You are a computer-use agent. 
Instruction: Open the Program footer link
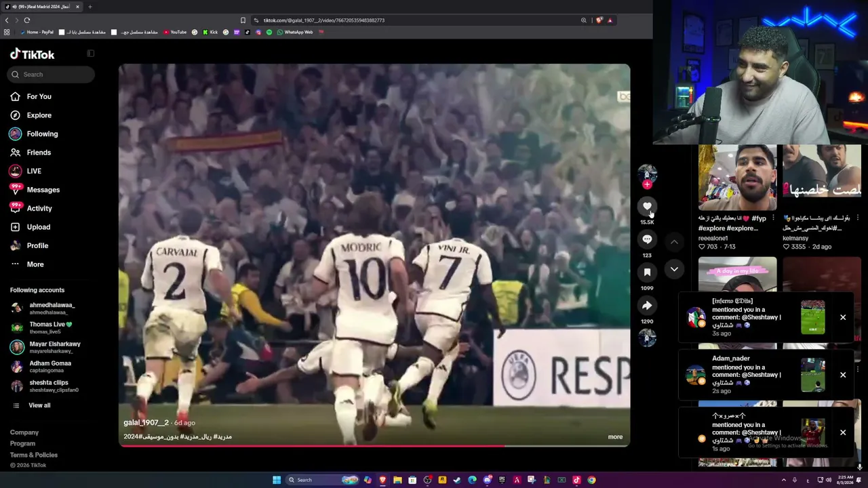[x=22, y=444]
